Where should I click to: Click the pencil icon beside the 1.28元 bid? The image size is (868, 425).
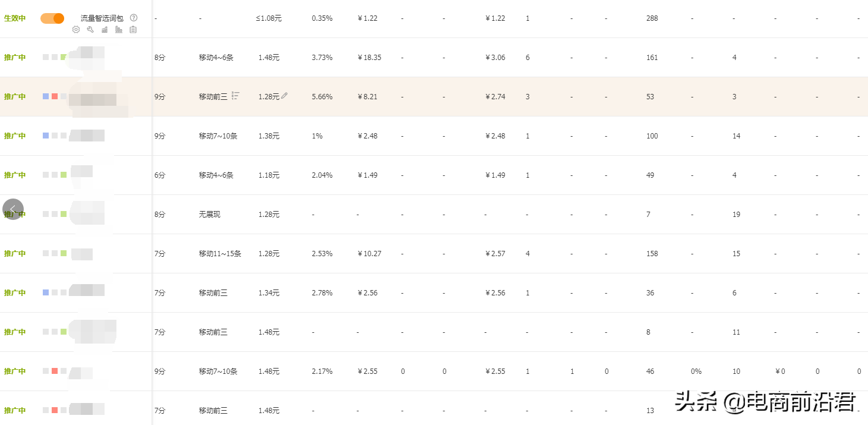(x=285, y=95)
